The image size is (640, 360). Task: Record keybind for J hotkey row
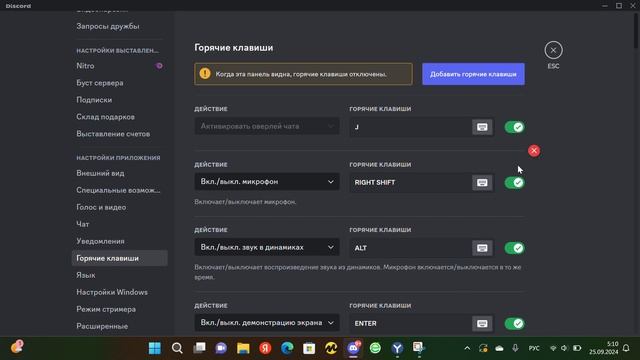click(482, 127)
